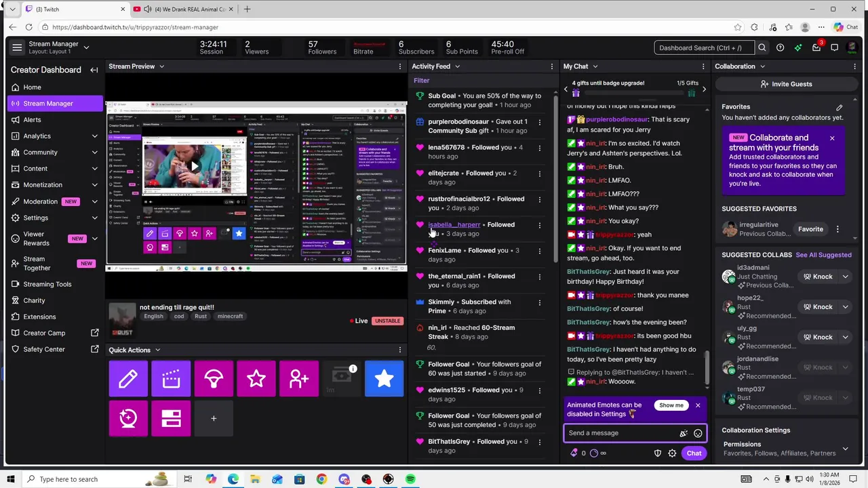Go to previous gift progress with left arrow

point(566,89)
